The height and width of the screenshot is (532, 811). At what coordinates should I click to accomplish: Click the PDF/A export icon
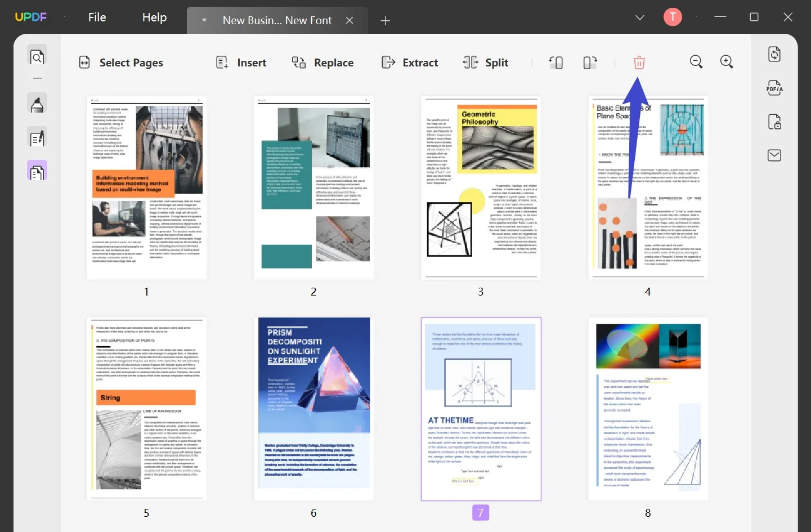pyautogui.click(x=774, y=88)
